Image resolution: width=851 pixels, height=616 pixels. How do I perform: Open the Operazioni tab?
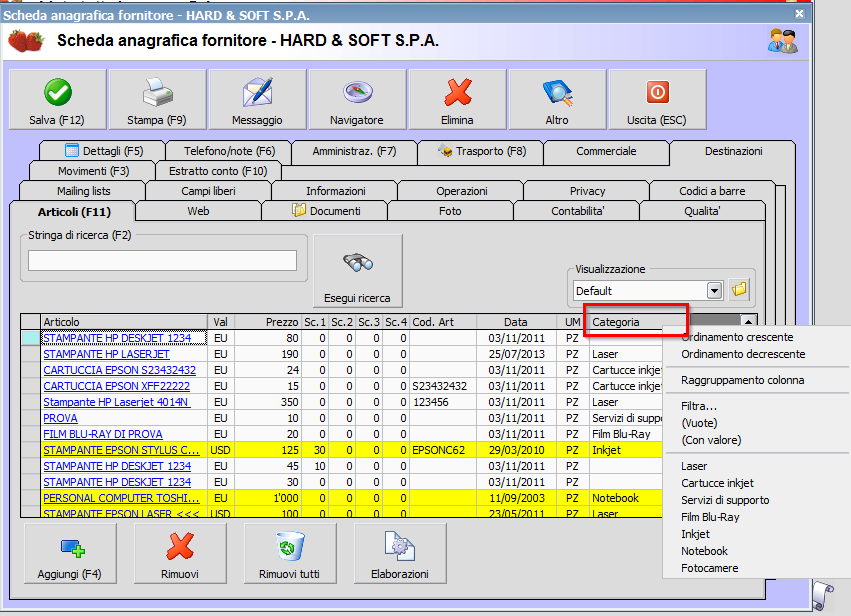pyautogui.click(x=461, y=191)
